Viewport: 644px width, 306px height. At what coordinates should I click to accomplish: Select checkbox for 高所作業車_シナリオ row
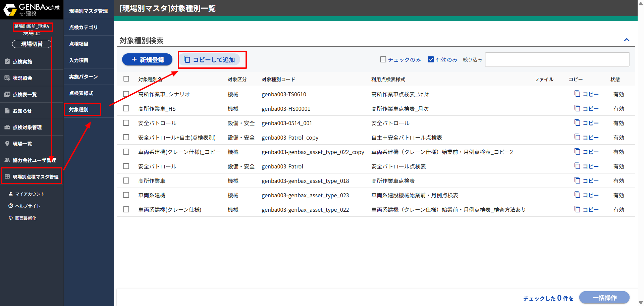point(126,94)
